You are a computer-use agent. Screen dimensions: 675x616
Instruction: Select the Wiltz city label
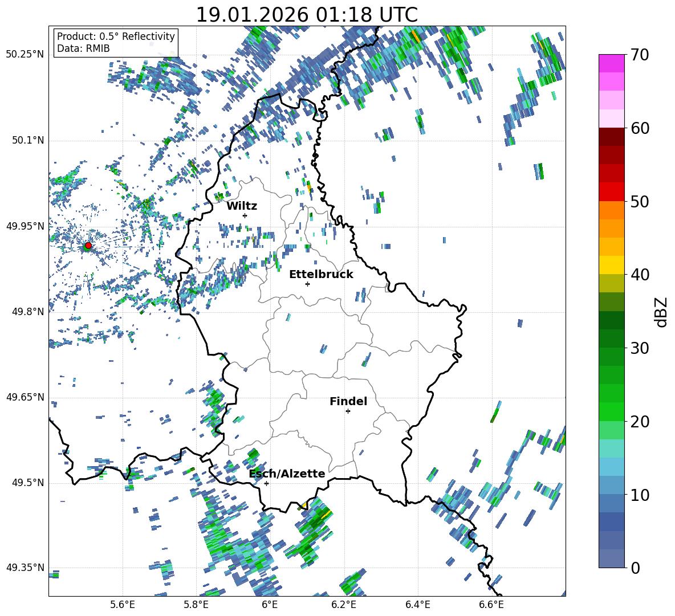[242, 206]
